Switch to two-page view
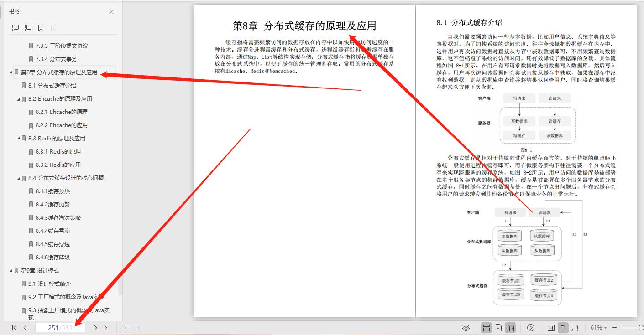The height and width of the screenshot is (335, 644). (510, 328)
